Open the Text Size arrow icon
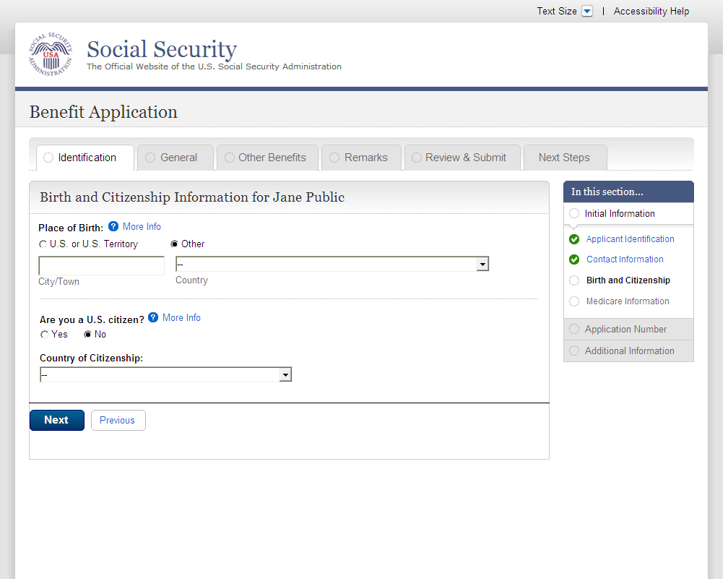 coord(587,12)
